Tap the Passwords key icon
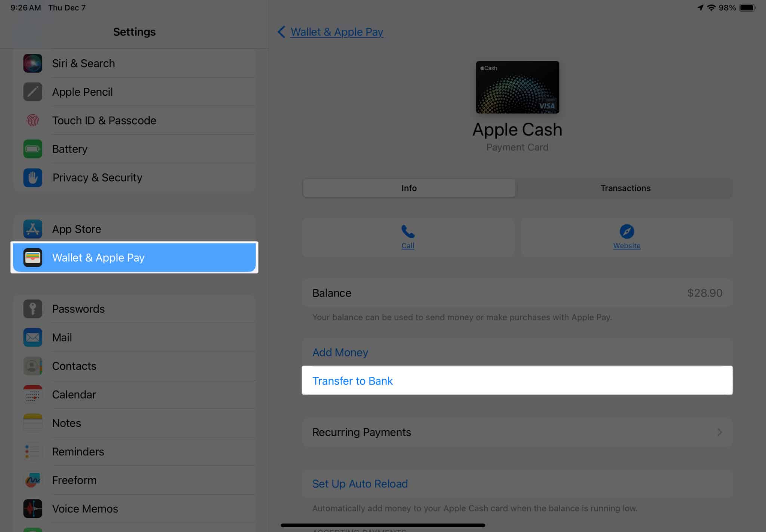 coord(33,309)
